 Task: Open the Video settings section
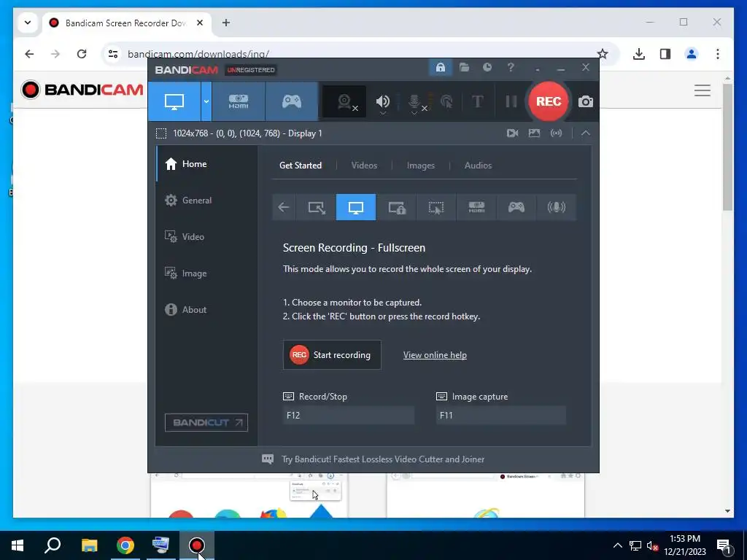(x=206, y=237)
